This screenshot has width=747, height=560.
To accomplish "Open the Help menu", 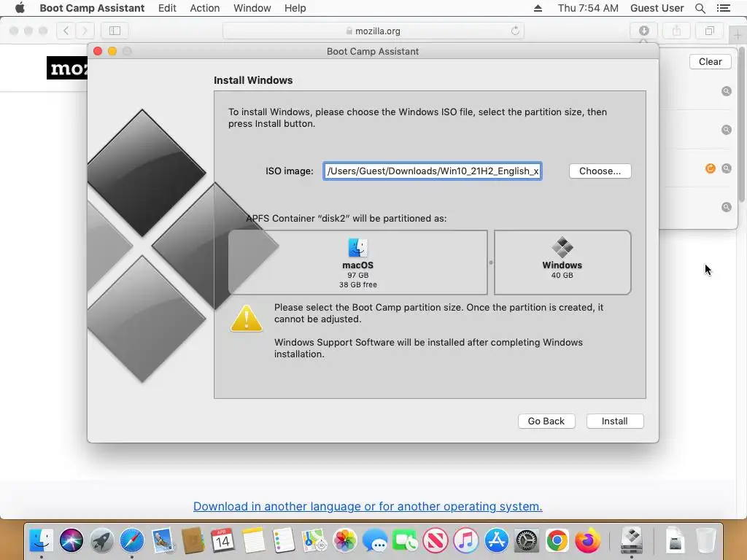I will 295,8.
